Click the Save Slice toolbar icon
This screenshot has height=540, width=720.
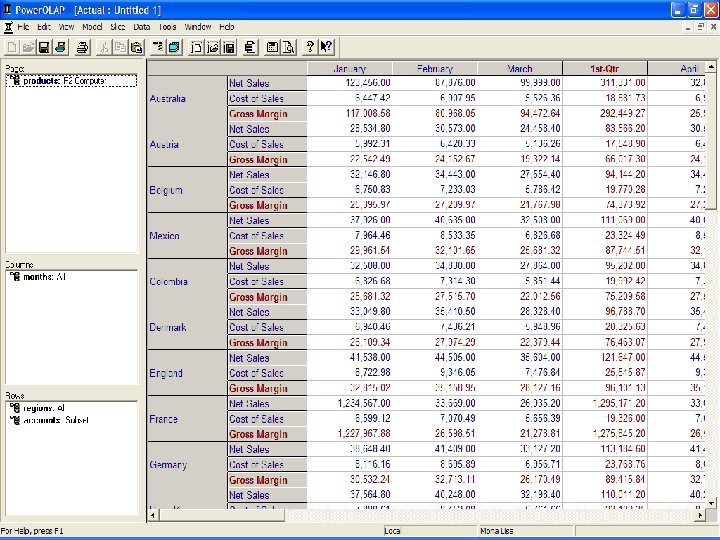(x=229, y=47)
